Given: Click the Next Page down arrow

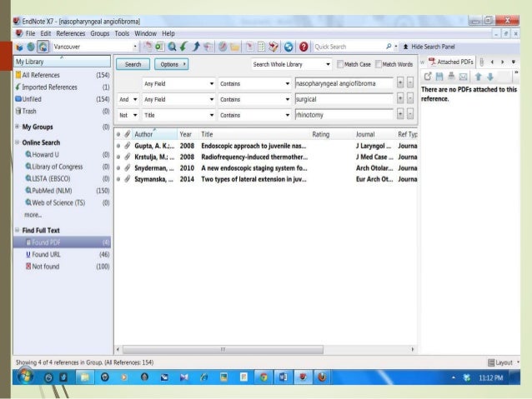Looking at the screenshot, I should 490,77.
